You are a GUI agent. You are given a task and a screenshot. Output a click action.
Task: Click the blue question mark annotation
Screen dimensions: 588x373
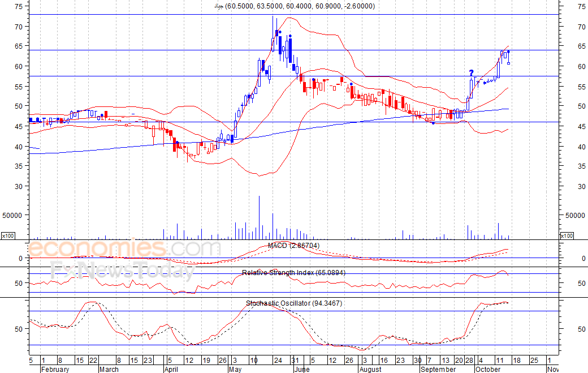[472, 73]
